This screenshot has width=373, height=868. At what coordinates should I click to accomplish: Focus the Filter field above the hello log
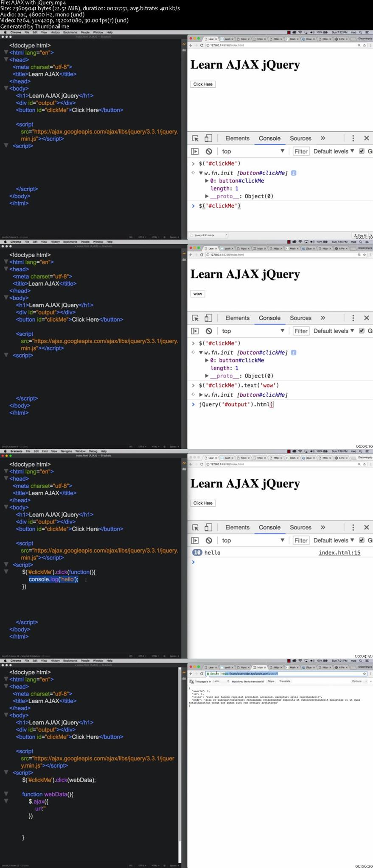(x=301, y=540)
